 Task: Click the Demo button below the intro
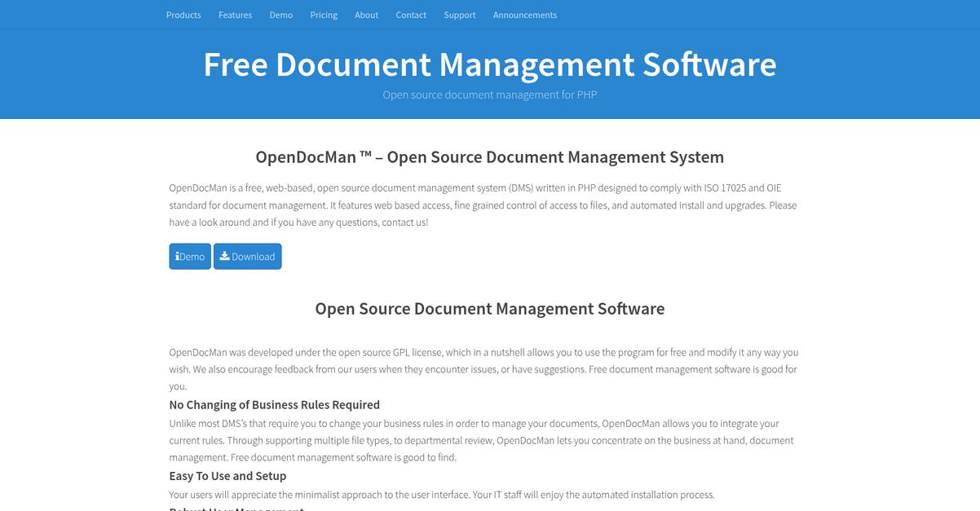coord(190,256)
